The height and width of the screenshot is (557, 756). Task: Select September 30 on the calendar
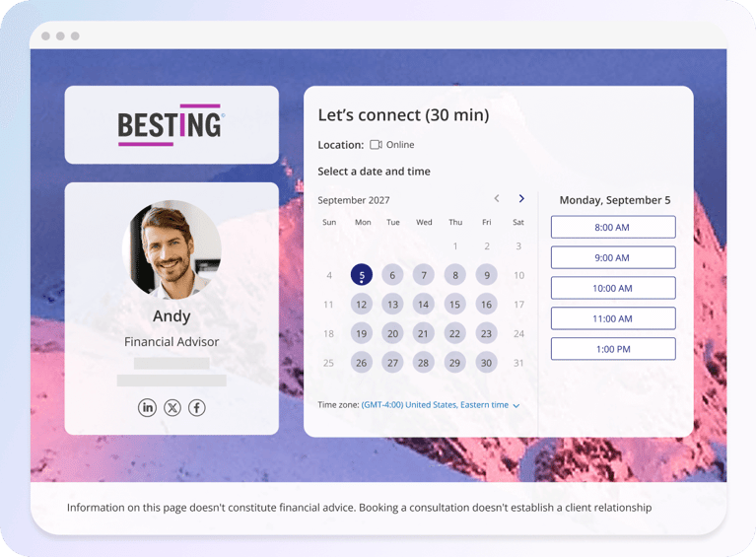coord(486,363)
